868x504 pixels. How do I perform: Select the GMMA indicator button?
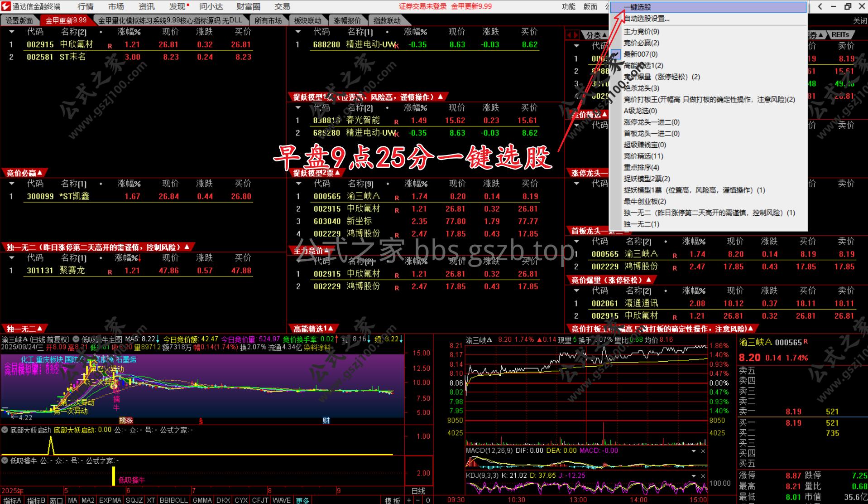pos(202,500)
